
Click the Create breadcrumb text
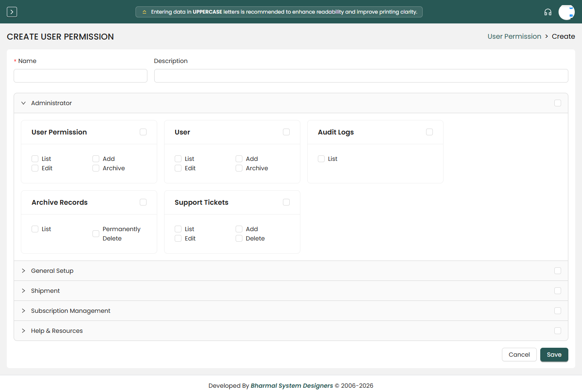click(563, 37)
